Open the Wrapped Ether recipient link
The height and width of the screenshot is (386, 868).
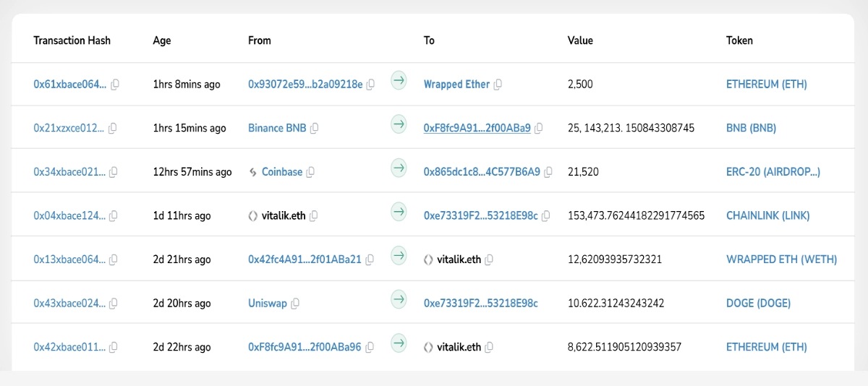[456, 85]
